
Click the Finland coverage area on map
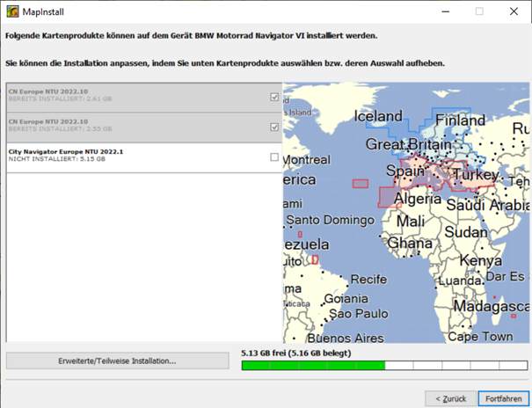[459, 120]
